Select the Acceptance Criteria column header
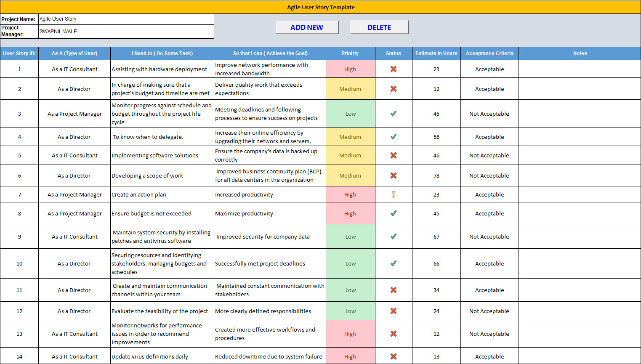 tap(489, 53)
